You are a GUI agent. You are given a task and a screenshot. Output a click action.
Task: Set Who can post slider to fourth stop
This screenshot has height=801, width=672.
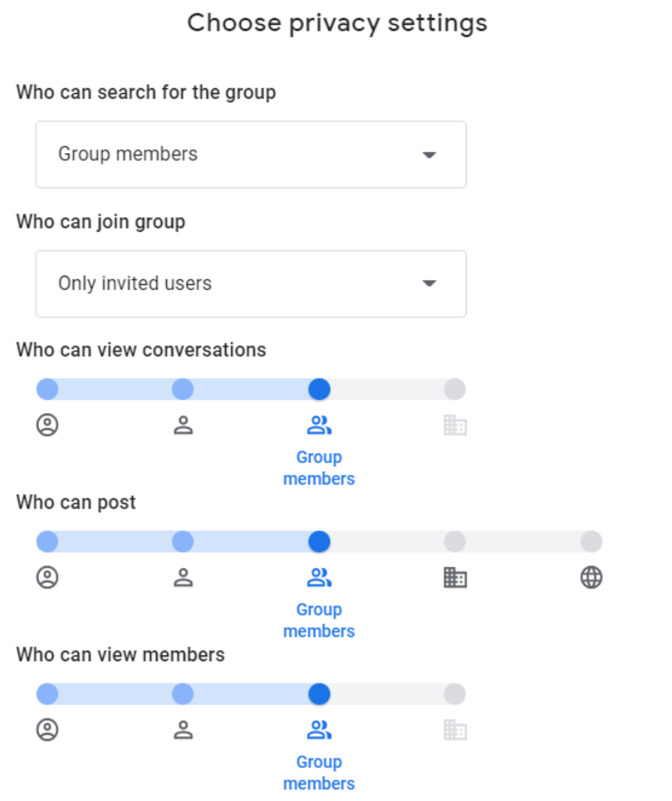455,542
